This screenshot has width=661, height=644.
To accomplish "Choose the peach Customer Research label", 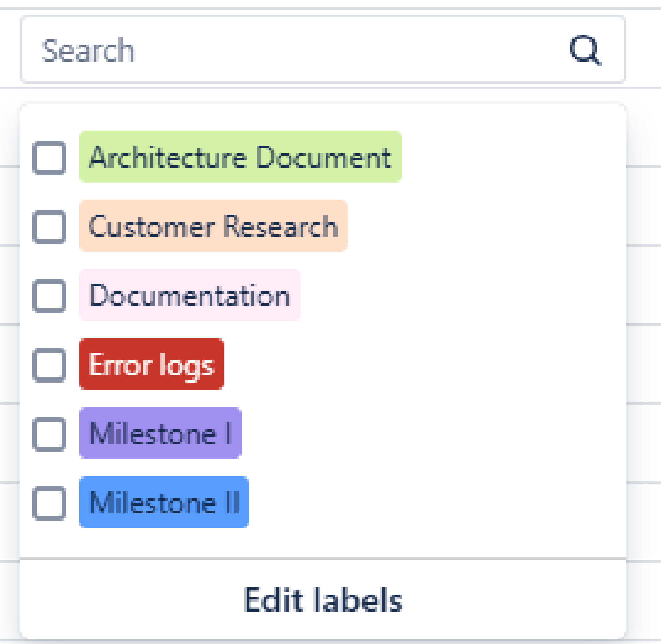I will pyautogui.click(x=213, y=226).
